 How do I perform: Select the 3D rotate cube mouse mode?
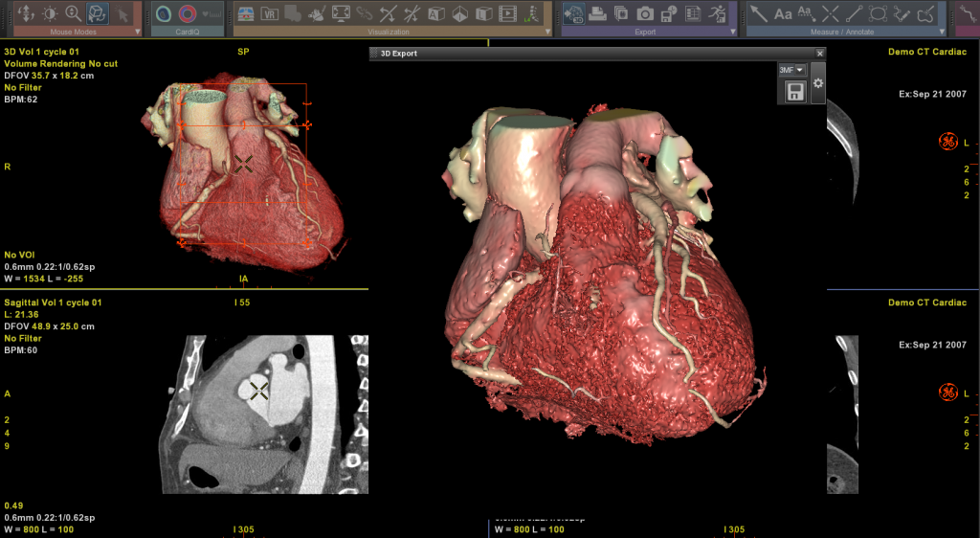point(97,13)
